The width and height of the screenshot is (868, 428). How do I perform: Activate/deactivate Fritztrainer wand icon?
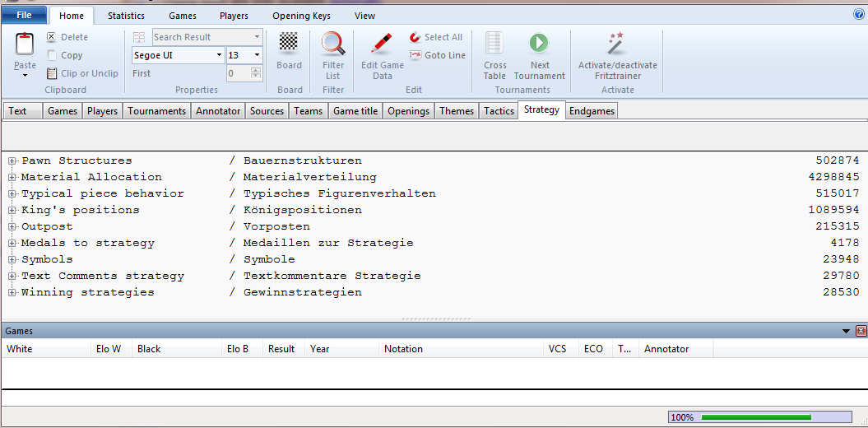(616, 44)
